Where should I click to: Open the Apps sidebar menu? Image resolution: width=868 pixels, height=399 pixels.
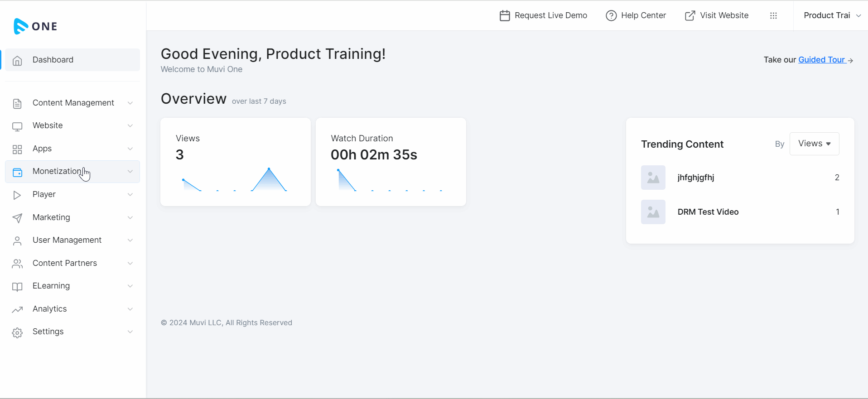[x=42, y=149]
